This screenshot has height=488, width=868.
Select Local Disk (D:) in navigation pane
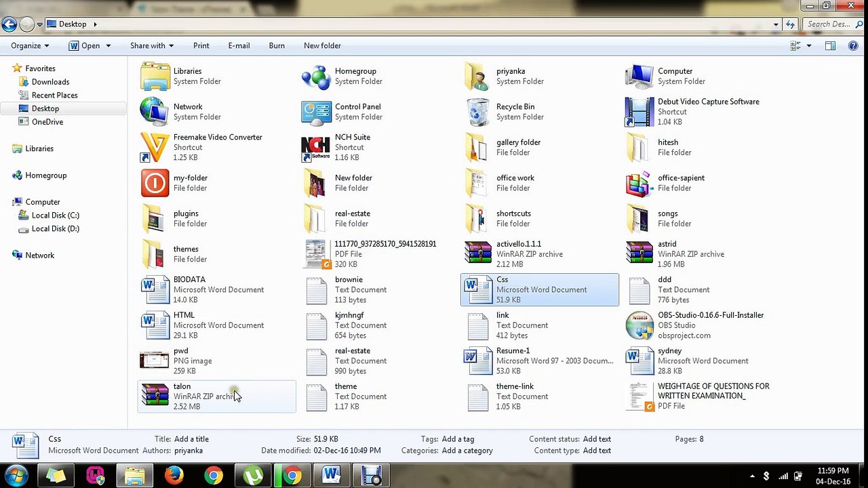point(56,228)
